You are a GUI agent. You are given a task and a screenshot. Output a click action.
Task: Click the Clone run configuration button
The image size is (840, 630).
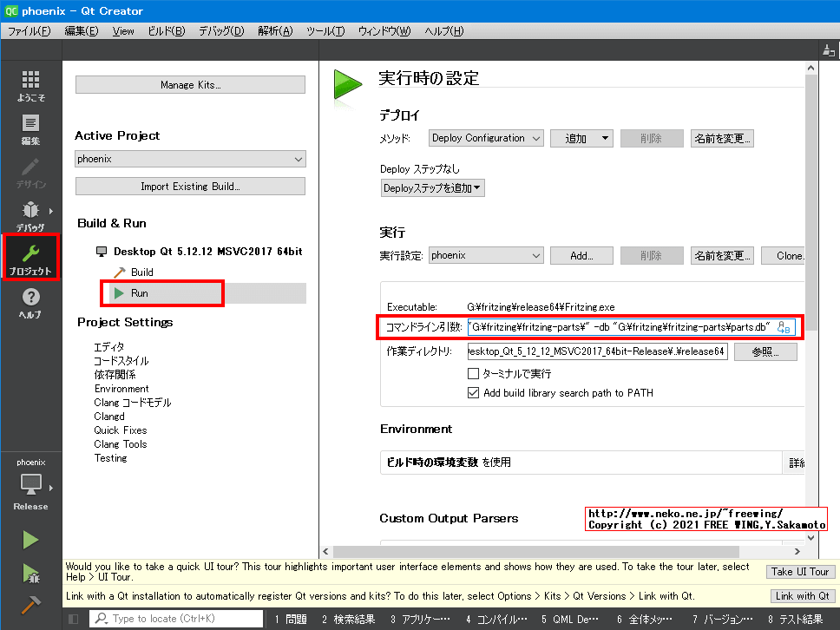(783, 255)
